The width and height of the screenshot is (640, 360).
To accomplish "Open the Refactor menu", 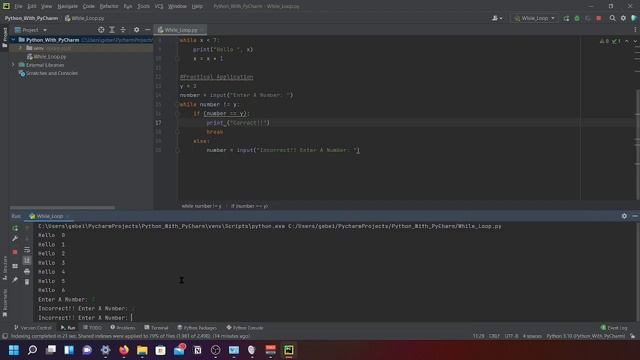I will (x=109, y=7).
